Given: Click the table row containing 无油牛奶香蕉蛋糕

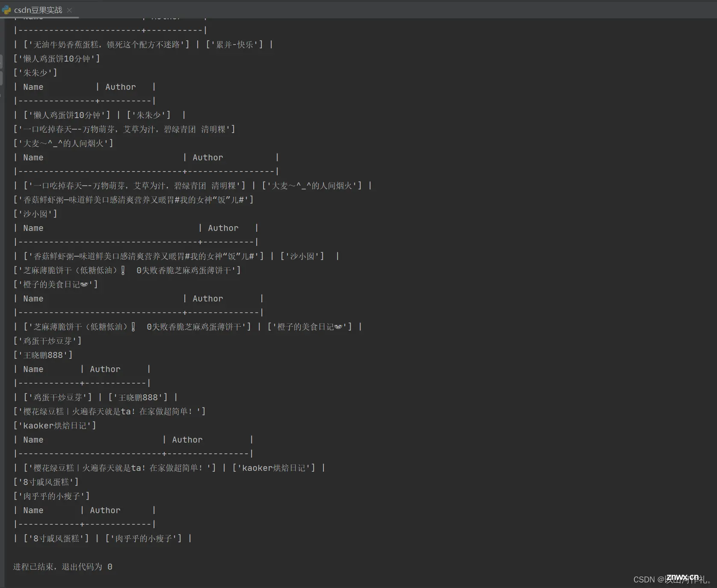Looking at the screenshot, I should coord(143,44).
